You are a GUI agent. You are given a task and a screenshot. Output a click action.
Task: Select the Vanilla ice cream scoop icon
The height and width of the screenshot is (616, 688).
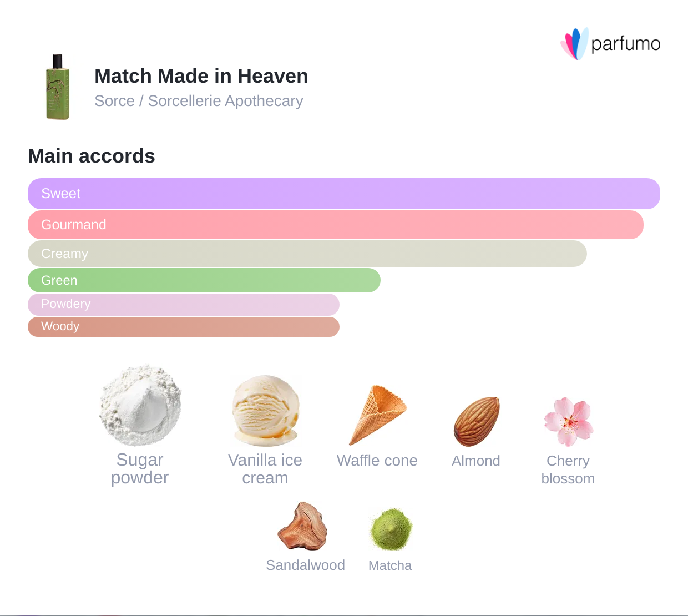tap(266, 411)
